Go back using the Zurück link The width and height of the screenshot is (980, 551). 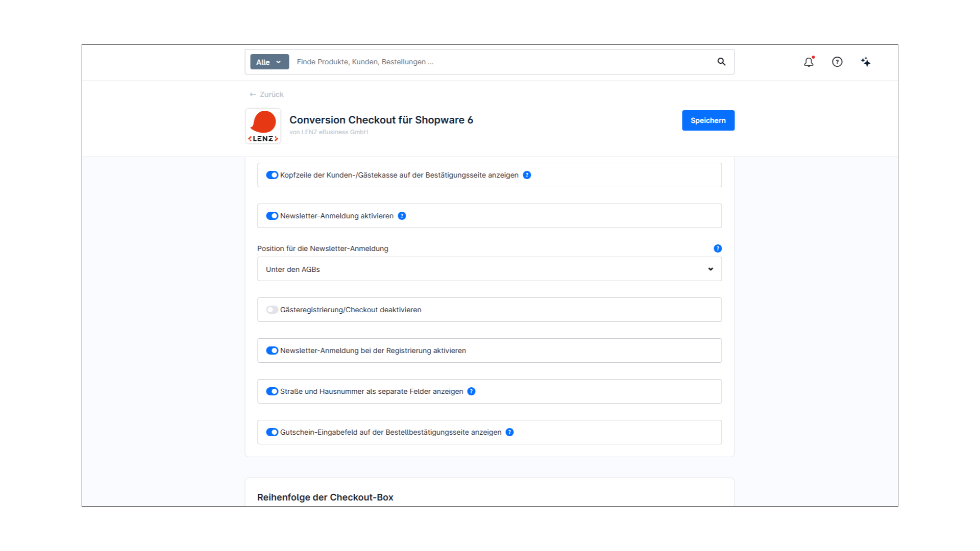[266, 94]
